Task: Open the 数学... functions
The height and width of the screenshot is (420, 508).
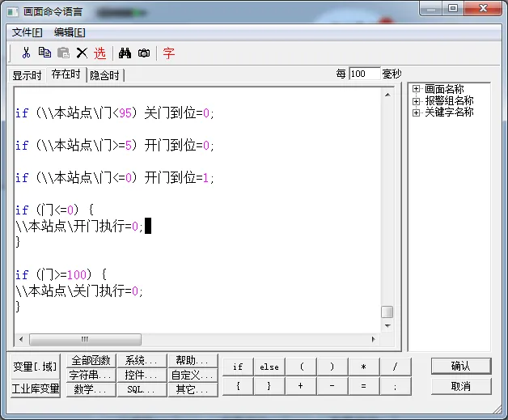Action: 91,389
